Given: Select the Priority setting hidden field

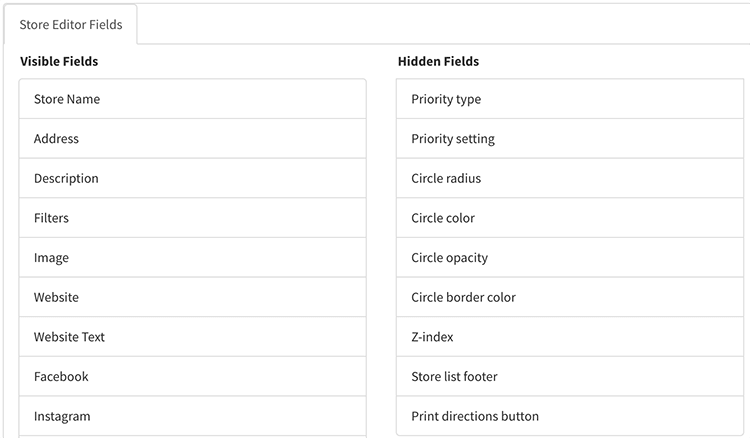Looking at the screenshot, I should click(x=570, y=139).
